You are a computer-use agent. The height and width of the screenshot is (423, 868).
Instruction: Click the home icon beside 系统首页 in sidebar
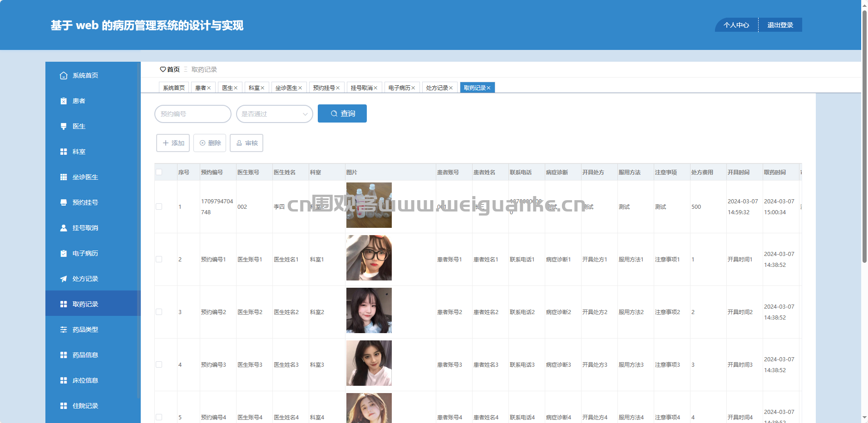(64, 75)
